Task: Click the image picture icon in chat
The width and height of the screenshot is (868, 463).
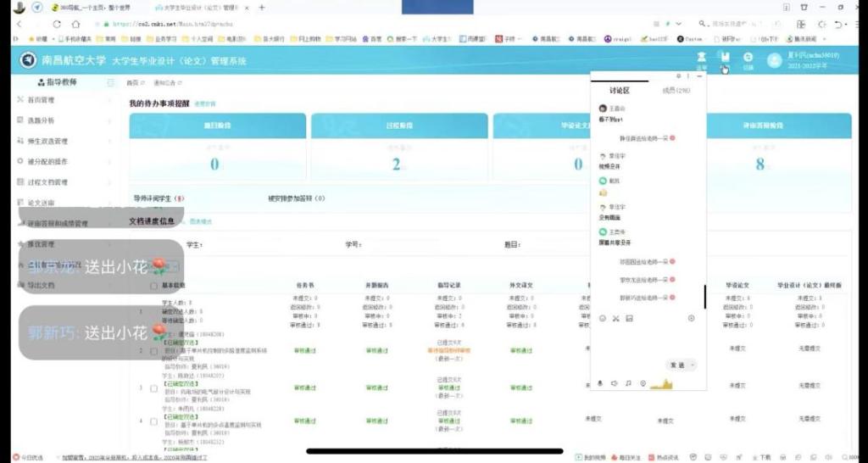Action: (x=630, y=319)
